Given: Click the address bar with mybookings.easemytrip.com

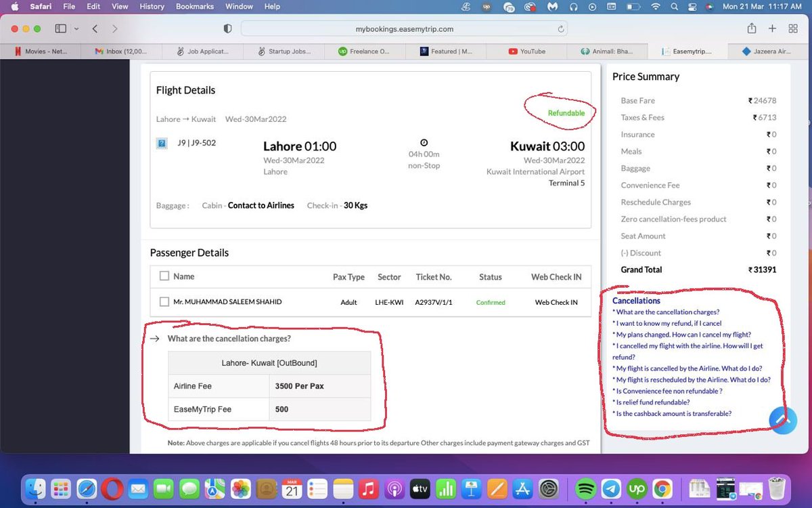Looking at the screenshot, I should pyautogui.click(x=404, y=29).
